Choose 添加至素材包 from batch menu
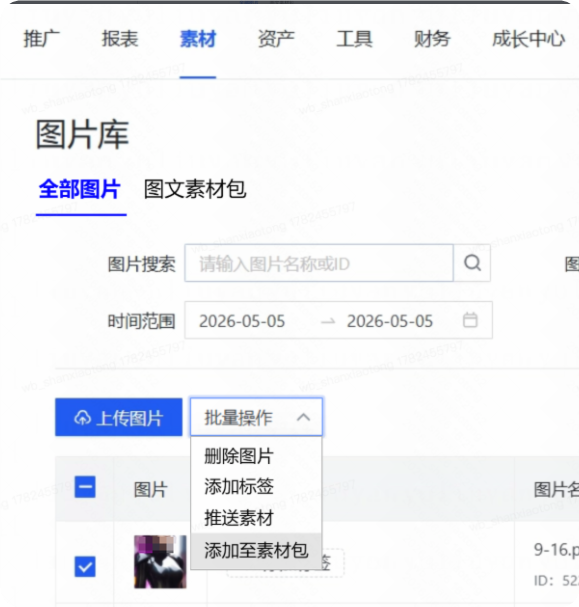This screenshot has height=607, width=579. (256, 550)
